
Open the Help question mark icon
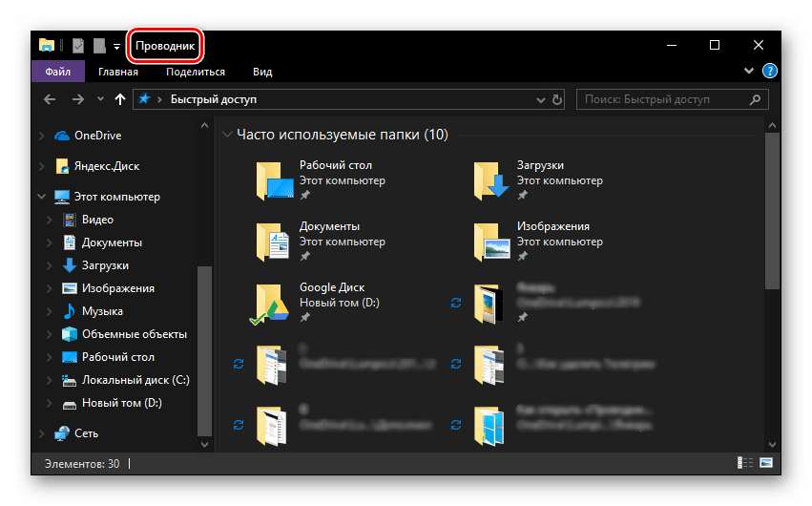coord(769,72)
